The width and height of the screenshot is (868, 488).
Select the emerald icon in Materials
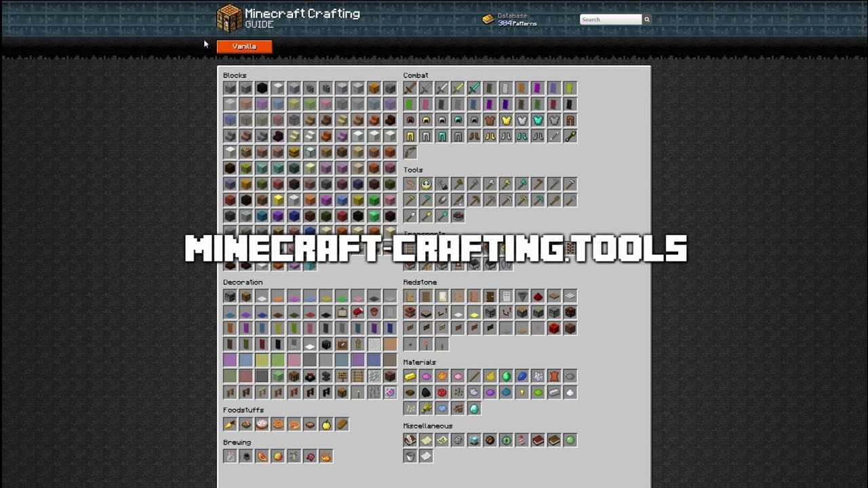click(506, 376)
